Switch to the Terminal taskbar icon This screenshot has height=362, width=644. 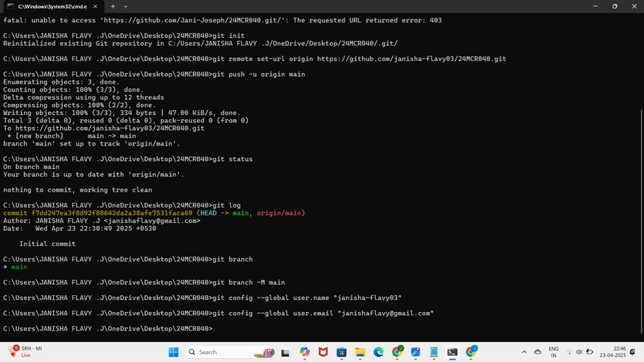coord(452,352)
